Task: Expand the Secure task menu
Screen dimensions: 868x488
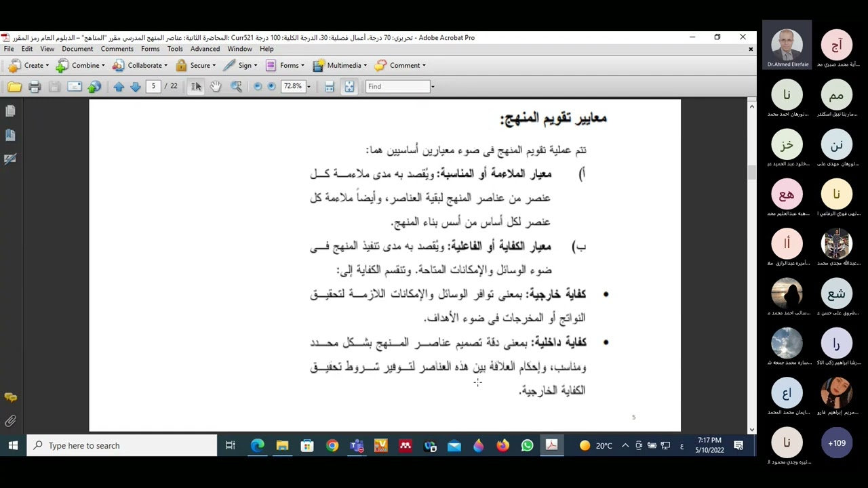Action: tap(195, 65)
